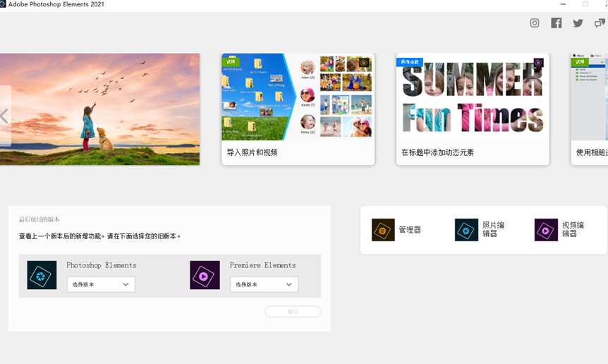Screen dimensions: 608x364
Task: Click the purple icon on Summer Fun Times card
Action: (538, 63)
